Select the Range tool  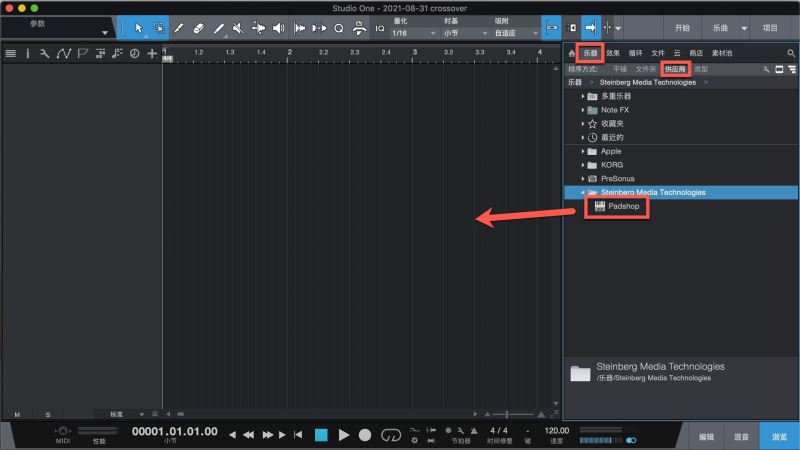(159, 28)
